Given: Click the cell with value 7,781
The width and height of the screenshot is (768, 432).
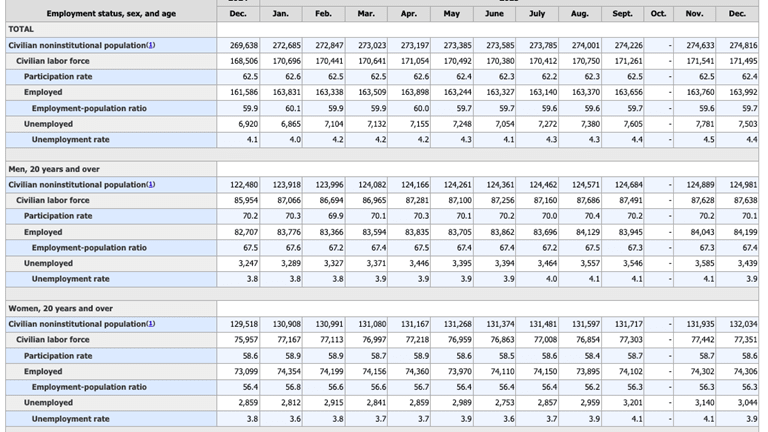Looking at the screenshot, I should (695, 124).
